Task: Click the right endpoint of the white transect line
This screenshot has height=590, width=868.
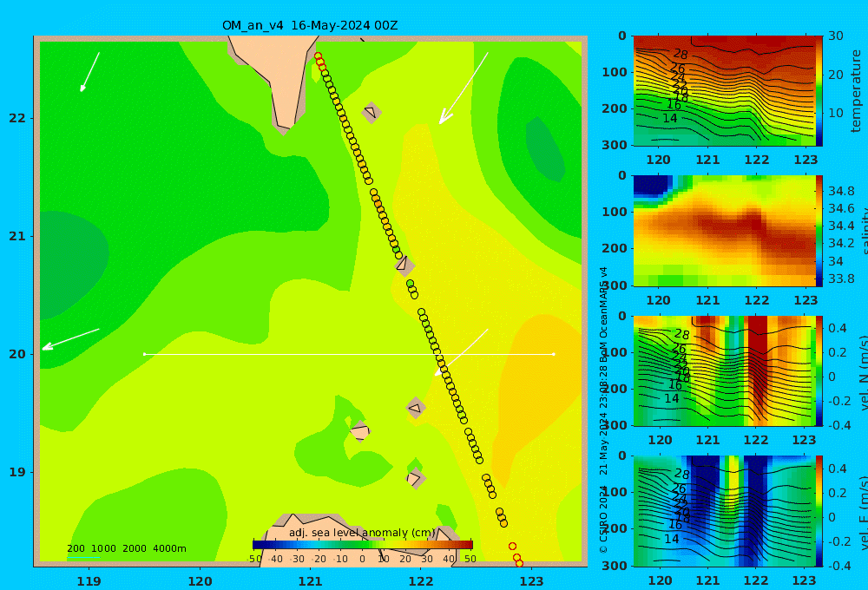Action: point(554,354)
